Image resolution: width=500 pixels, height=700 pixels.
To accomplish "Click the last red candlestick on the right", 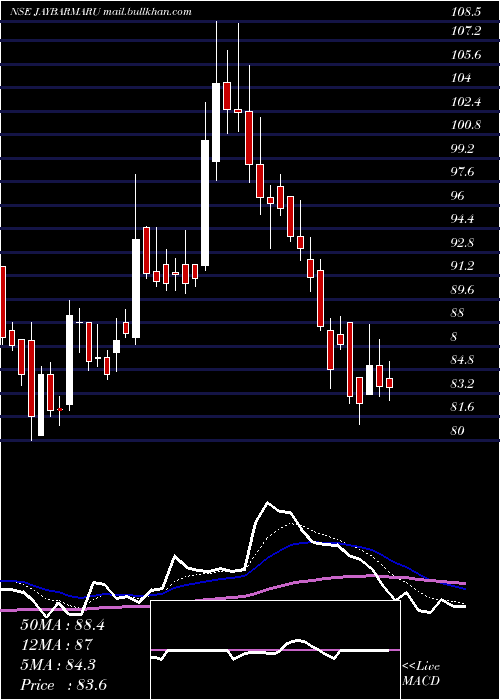I will (x=389, y=383).
